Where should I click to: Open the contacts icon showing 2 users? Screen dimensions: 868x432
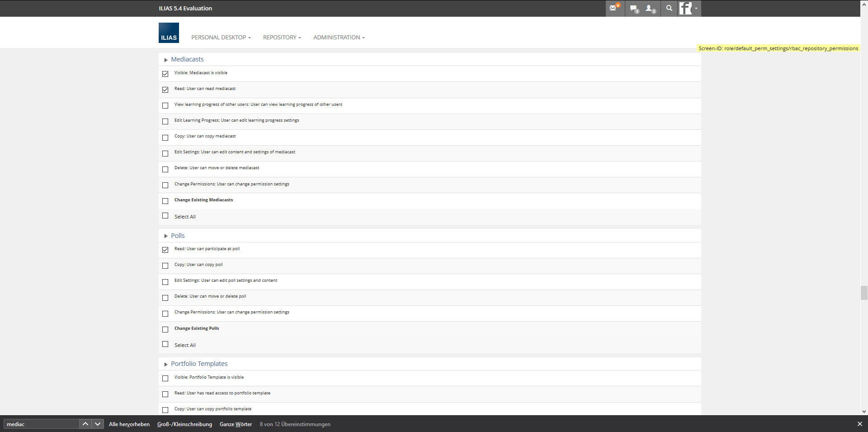click(650, 8)
